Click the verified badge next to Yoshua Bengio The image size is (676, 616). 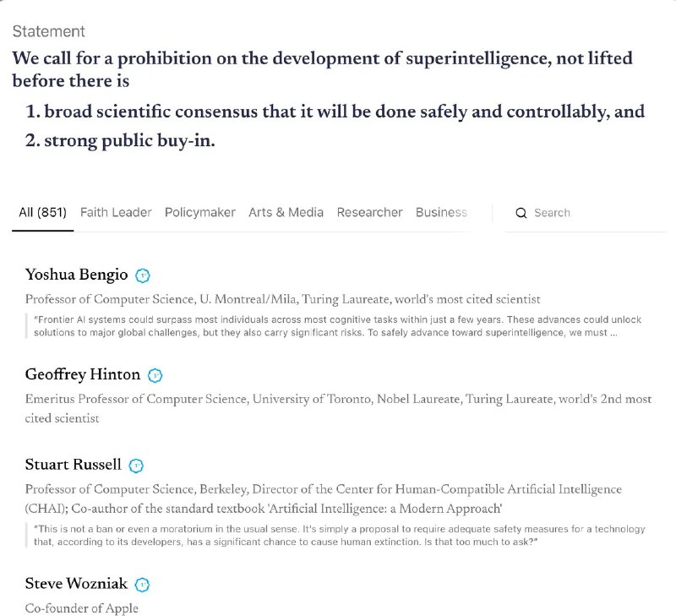pyautogui.click(x=144, y=275)
